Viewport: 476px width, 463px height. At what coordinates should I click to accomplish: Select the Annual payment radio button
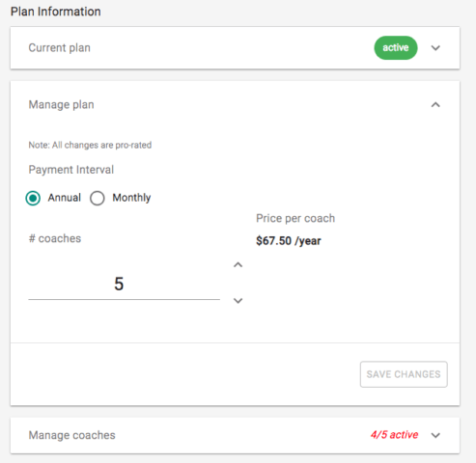pyautogui.click(x=33, y=198)
